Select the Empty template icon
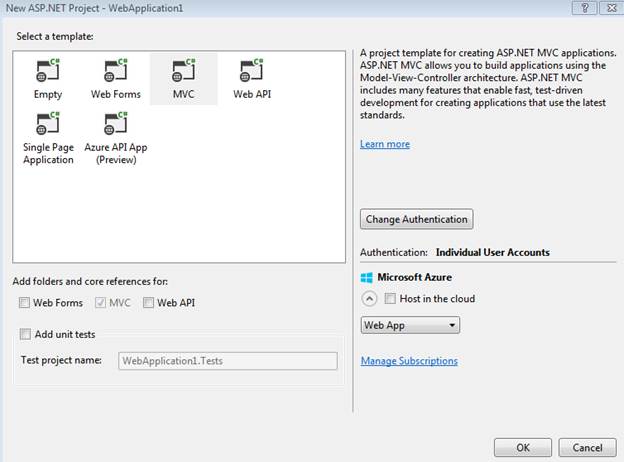The height and width of the screenshot is (462, 624). pos(48,72)
